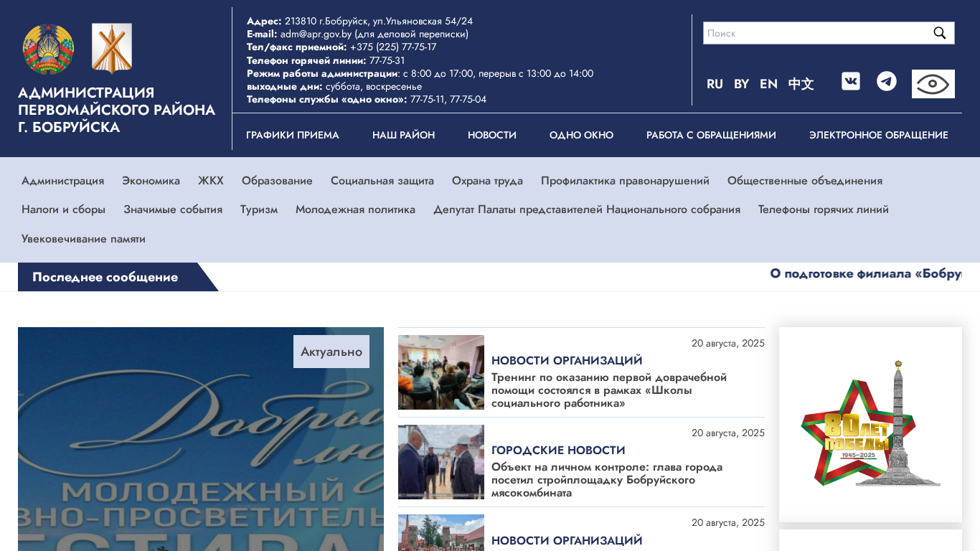Open the Увековечивание памяти section
The image size is (980, 551).
pyautogui.click(x=83, y=239)
